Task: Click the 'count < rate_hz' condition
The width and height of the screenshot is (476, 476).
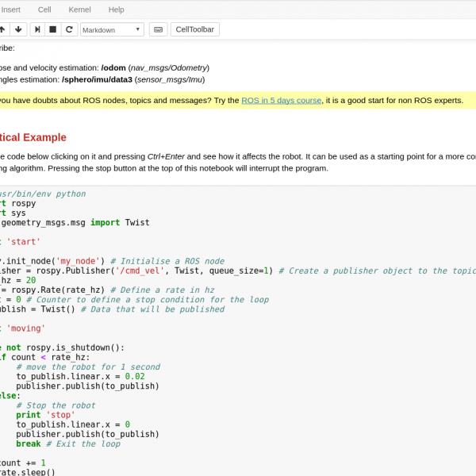Action: point(49,357)
